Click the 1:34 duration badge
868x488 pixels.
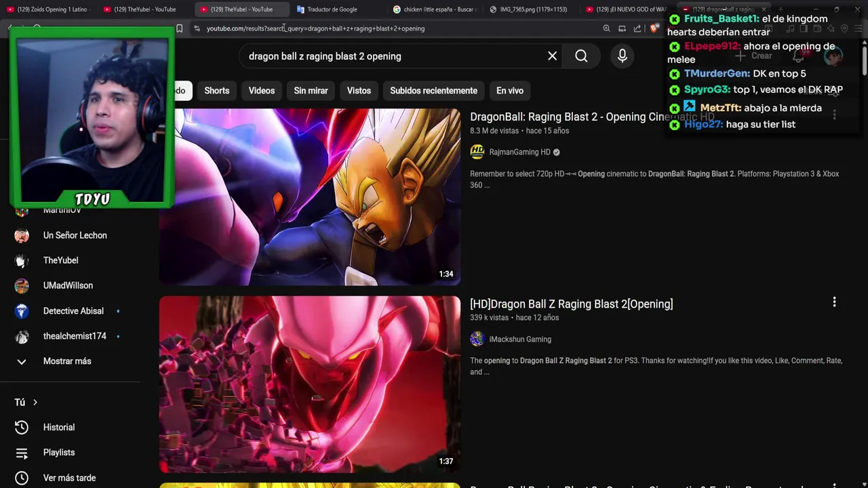pos(446,274)
